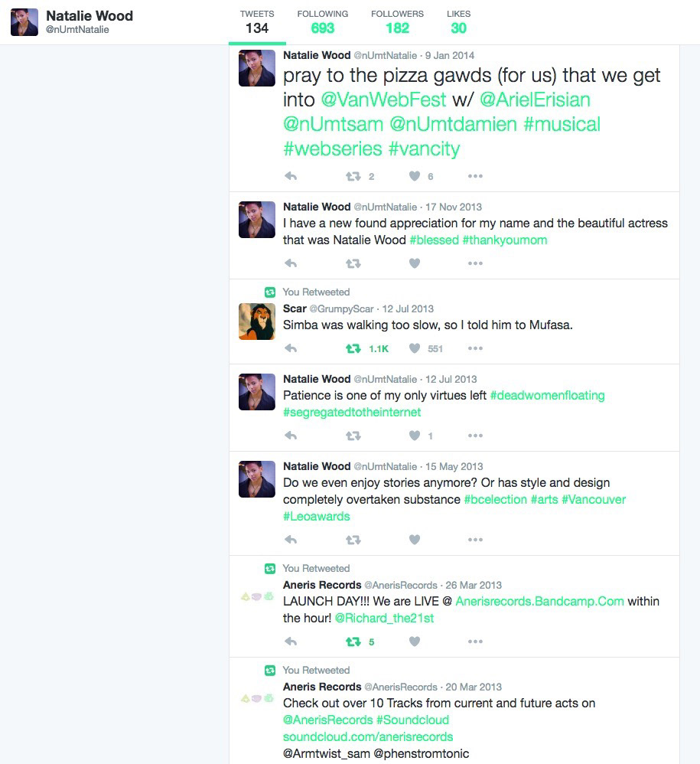Retweet the pizza gawds tweet
The image size is (700, 764).
[353, 176]
